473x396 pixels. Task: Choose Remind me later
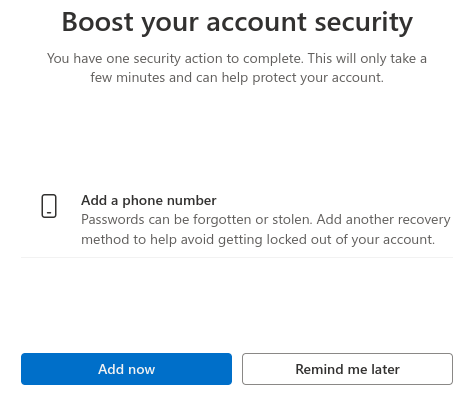347,369
